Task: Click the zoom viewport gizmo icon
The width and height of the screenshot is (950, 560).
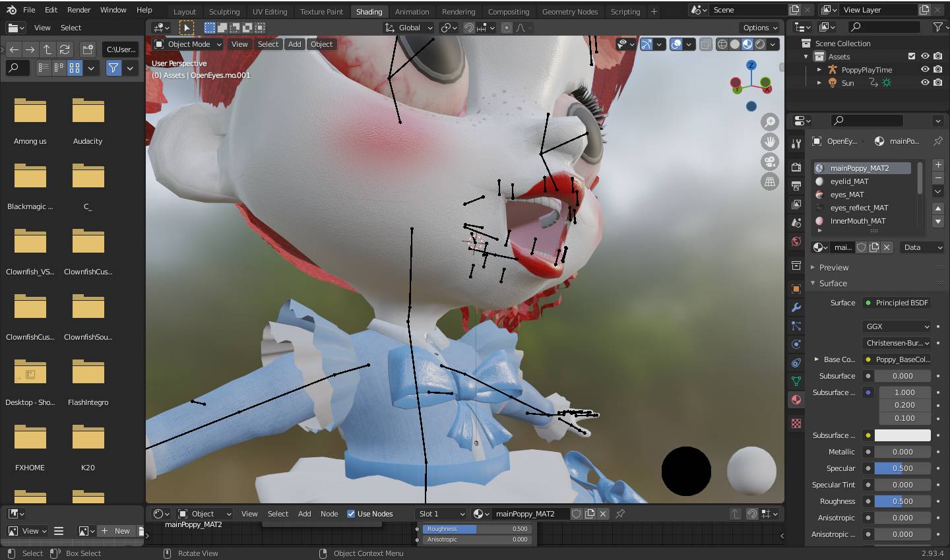Action: [x=770, y=121]
